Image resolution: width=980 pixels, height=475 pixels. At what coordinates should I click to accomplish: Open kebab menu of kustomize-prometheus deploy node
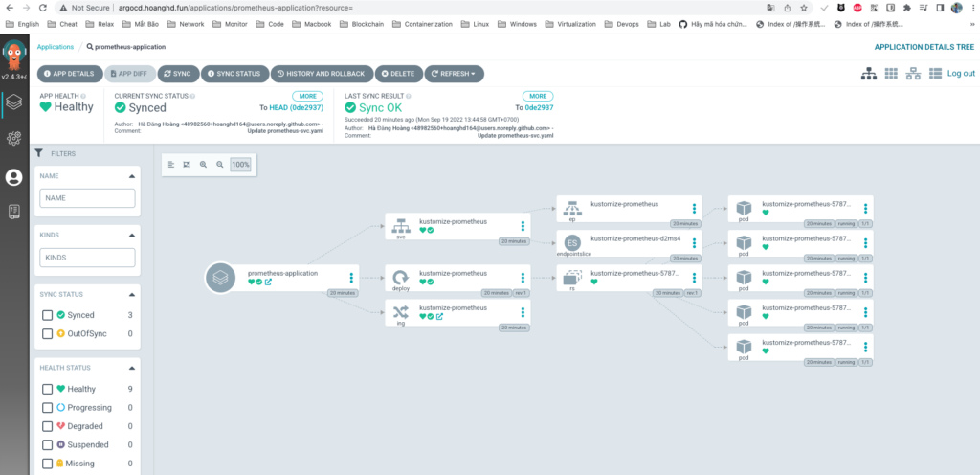pos(523,278)
